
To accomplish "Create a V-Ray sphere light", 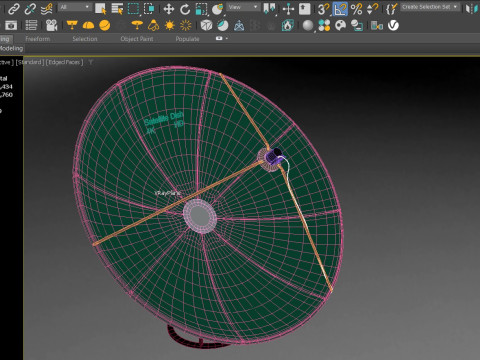I will pos(104,25).
